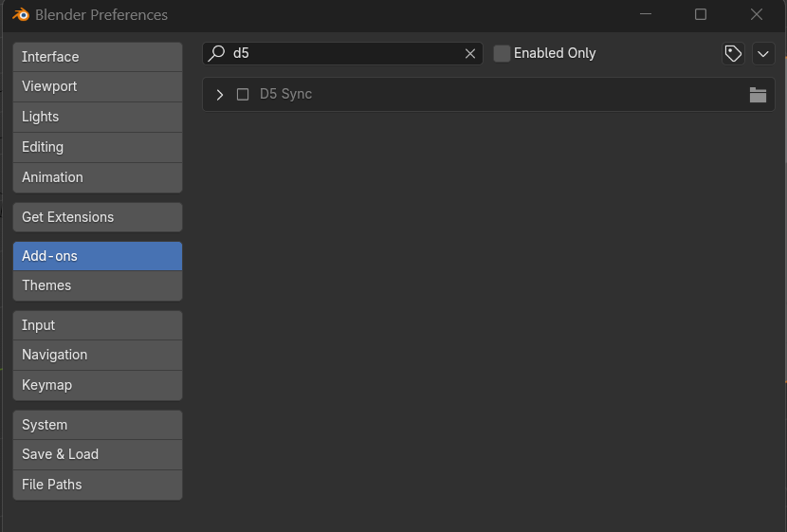Show the File Paths settings
Viewport: 787px width, 532px height.
(x=97, y=485)
